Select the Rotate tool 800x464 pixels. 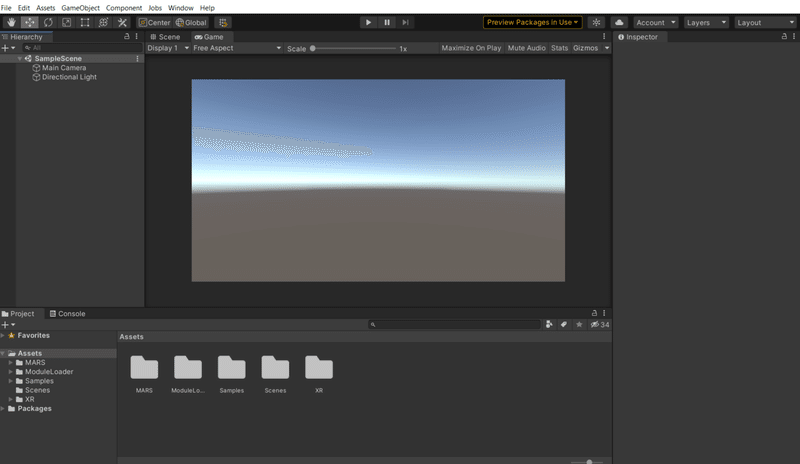pyautogui.click(x=48, y=22)
